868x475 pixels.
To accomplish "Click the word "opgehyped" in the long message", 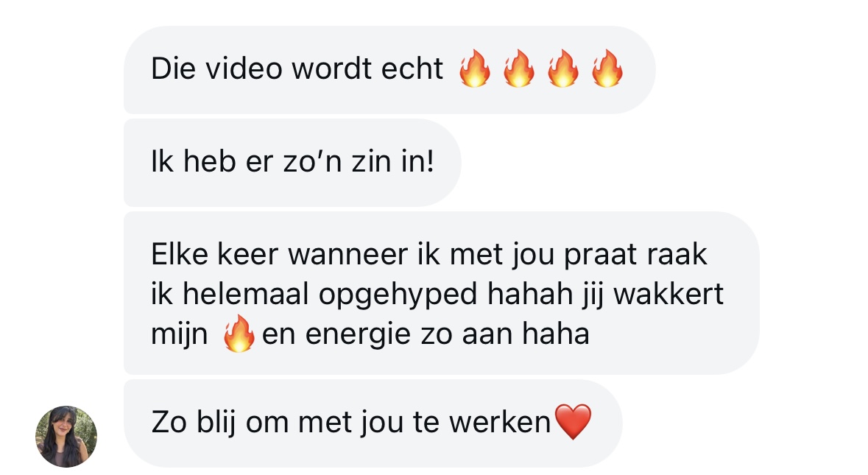I will [x=398, y=295].
